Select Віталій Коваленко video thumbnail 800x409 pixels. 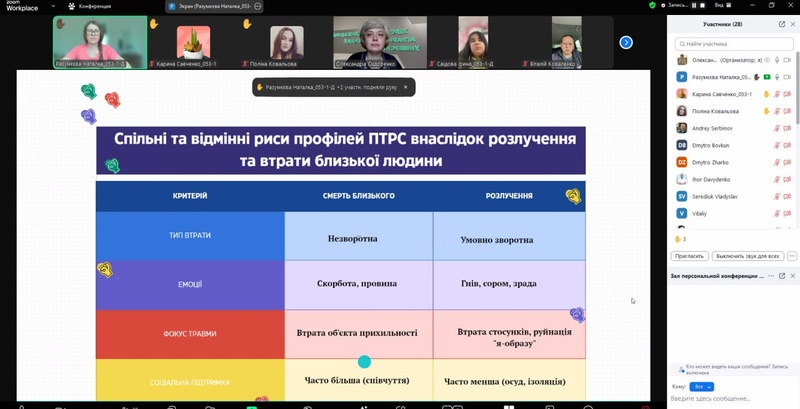click(566, 42)
